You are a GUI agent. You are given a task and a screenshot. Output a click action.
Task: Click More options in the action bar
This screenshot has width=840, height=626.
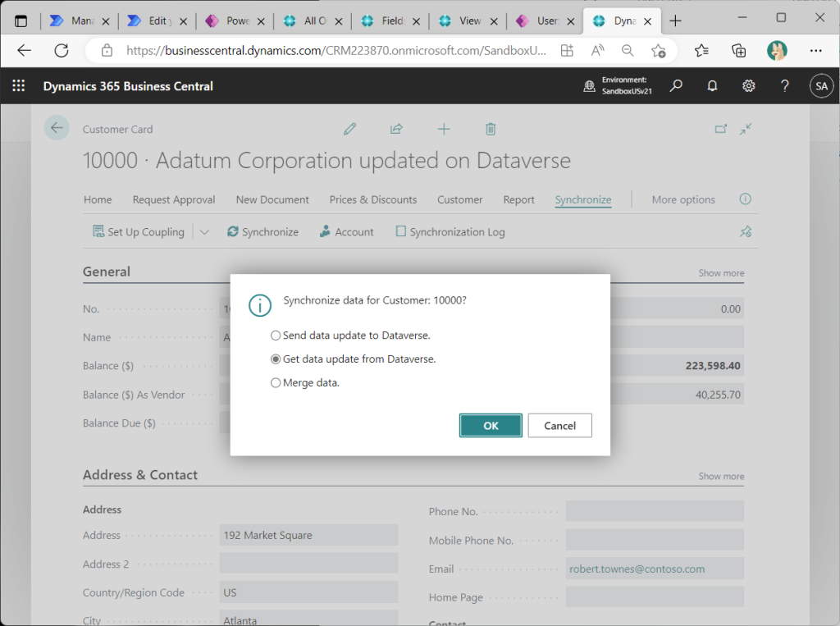[x=683, y=200]
